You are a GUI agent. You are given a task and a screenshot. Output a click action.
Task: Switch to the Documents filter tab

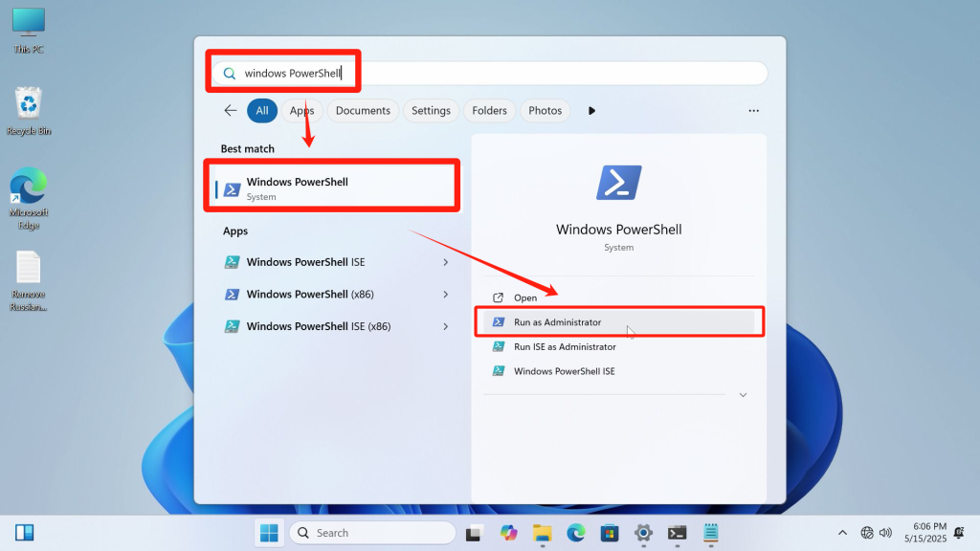coord(363,111)
